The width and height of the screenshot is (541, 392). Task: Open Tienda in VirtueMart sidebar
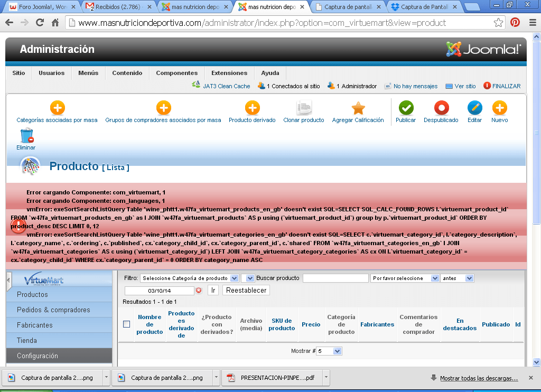point(59,340)
